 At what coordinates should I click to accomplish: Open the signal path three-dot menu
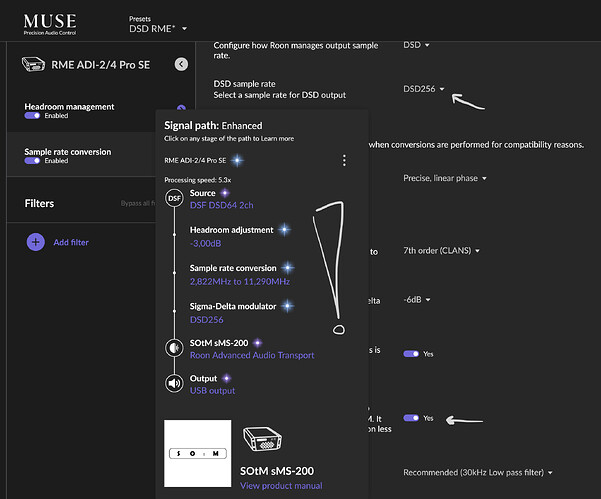tap(344, 160)
